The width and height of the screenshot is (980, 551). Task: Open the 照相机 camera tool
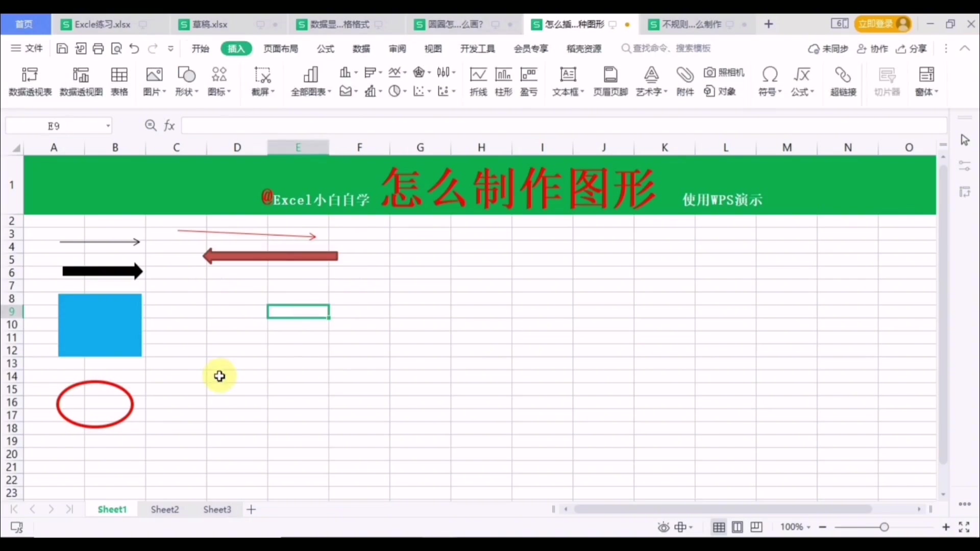click(724, 72)
